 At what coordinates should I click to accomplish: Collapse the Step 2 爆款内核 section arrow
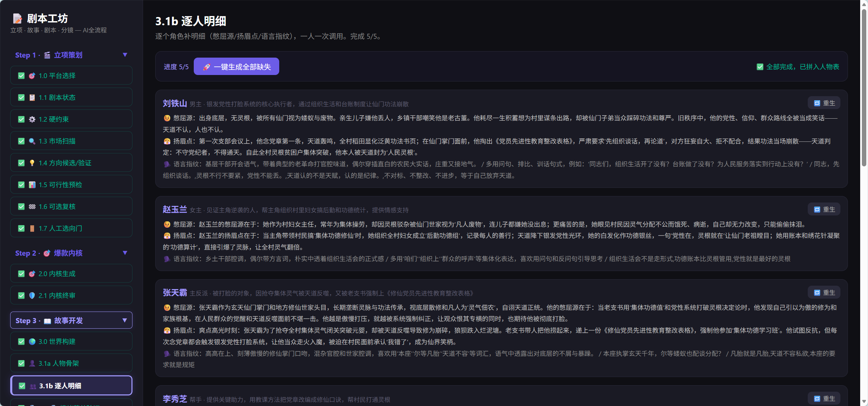[125, 253]
